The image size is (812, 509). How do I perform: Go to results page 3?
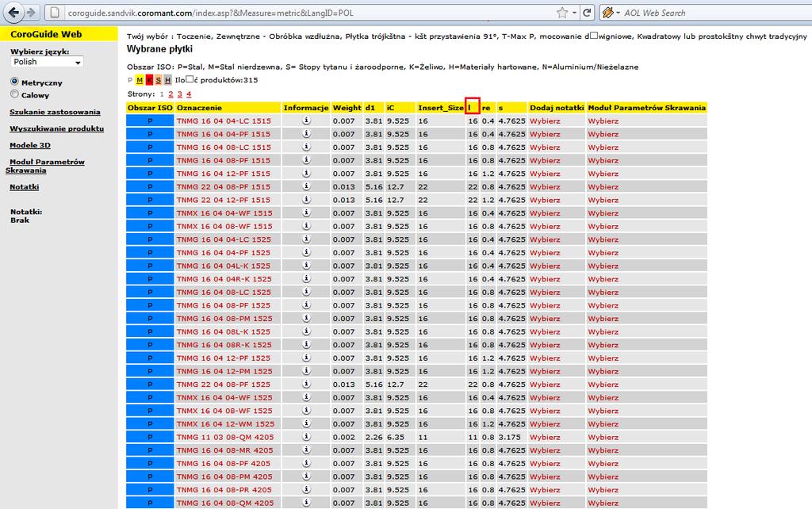tap(180, 94)
